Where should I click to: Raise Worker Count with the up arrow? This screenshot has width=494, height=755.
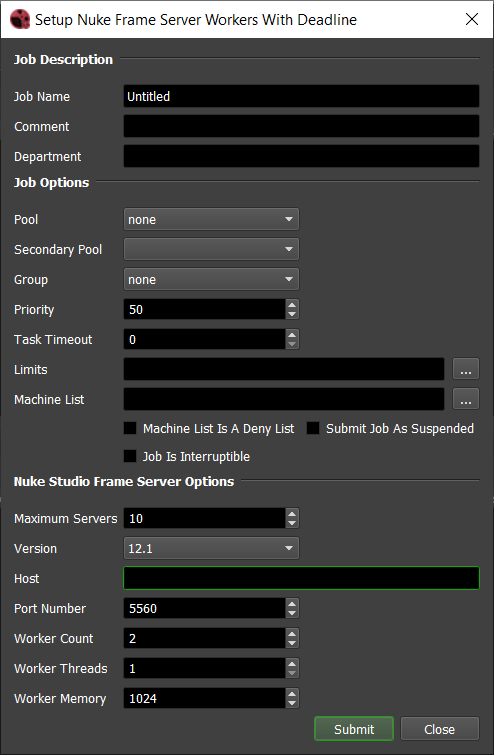pyautogui.click(x=292, y=633)
